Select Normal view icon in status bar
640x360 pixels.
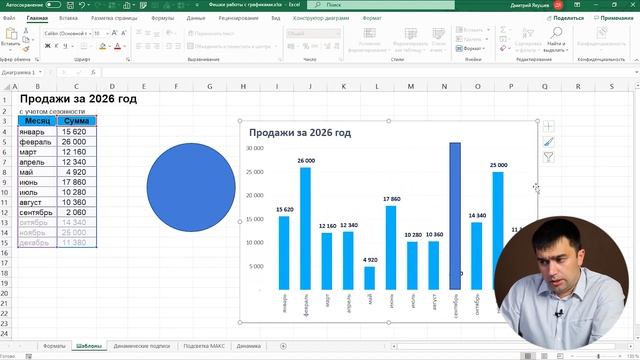click(528, 356)
